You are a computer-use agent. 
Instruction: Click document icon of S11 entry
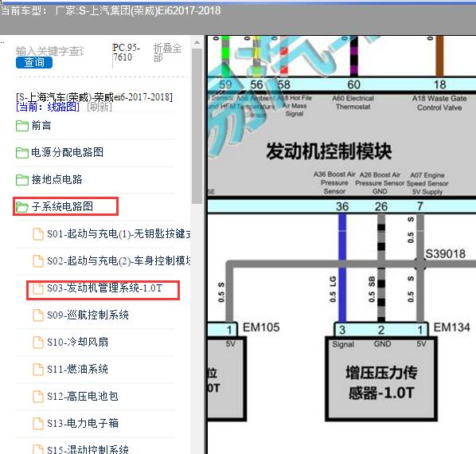point(38,369)
